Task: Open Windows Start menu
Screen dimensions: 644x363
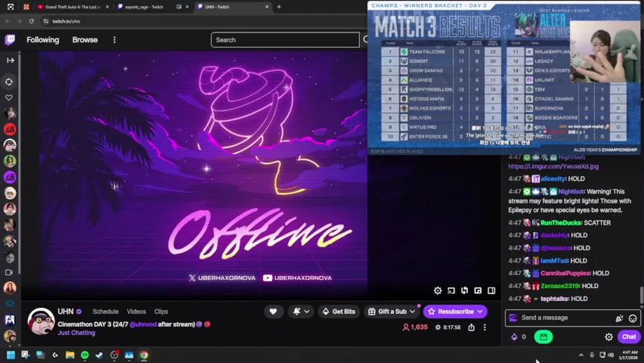Action: [11, 355]
